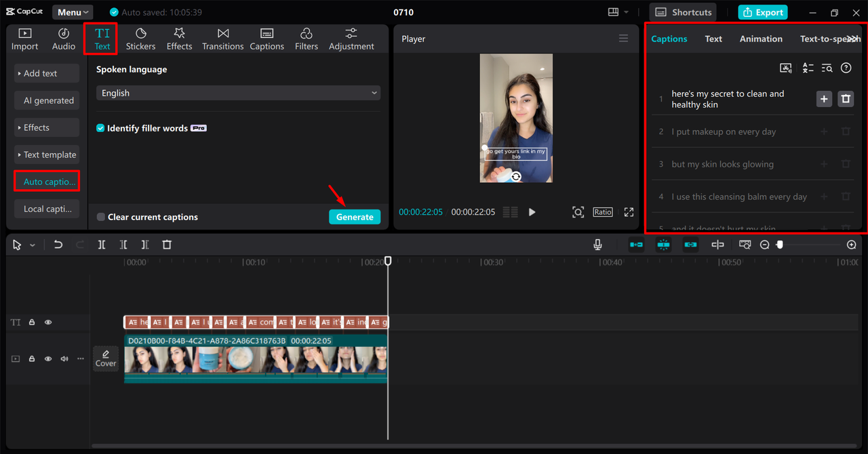
Task: Click the Export button
Action: [763, 12]
